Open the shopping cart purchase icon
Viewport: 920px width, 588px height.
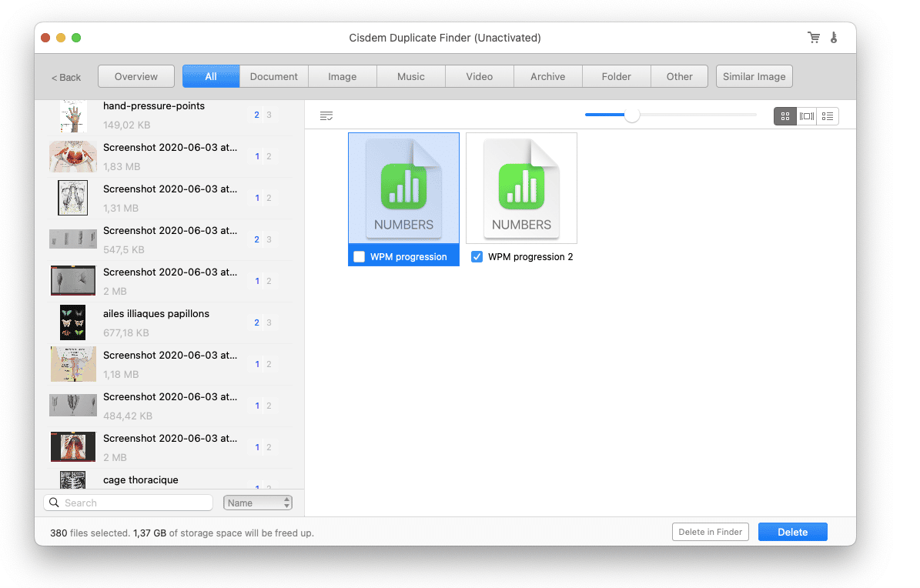(x=813, y=38)
